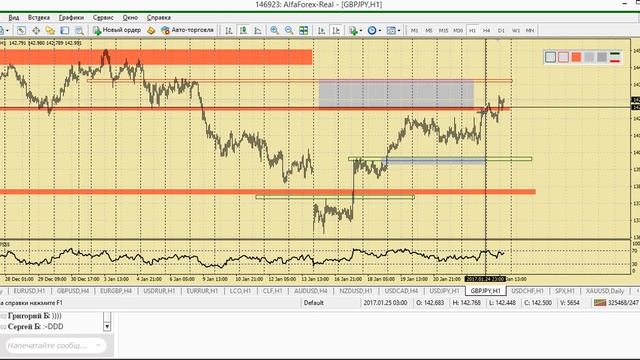
Task: Click the 325468/247 connection status indicator
Action: 616,303
